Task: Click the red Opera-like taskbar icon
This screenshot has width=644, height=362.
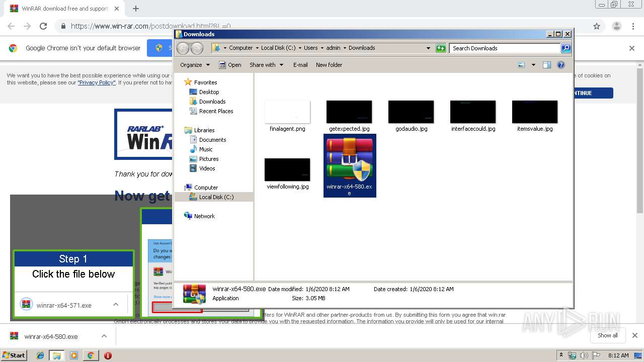Action: (108, 355)
